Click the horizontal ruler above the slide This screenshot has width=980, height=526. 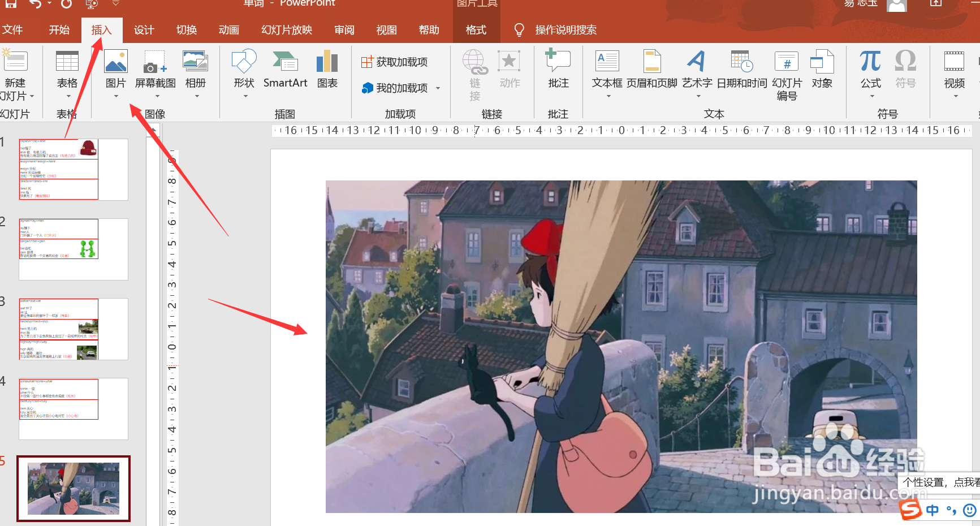[x=621, y=131]
